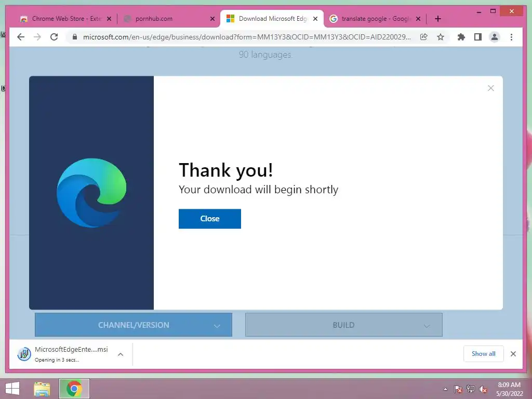This screenshot has height=399, width=532.
Task: Click the muted volume tray icon
Action: point(483,389)
